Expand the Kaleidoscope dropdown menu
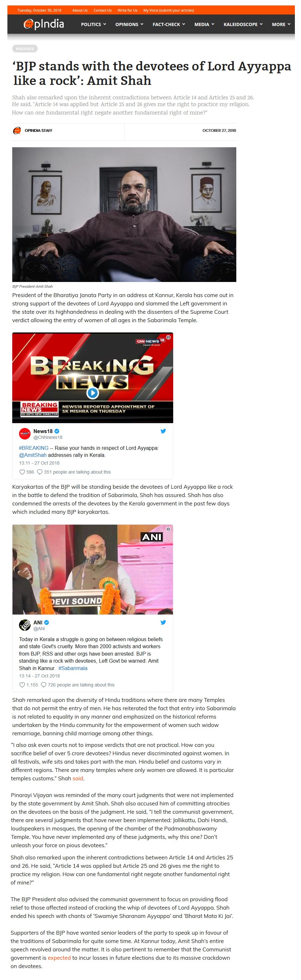This screenshot has height=980, width=301. point(243,24)
